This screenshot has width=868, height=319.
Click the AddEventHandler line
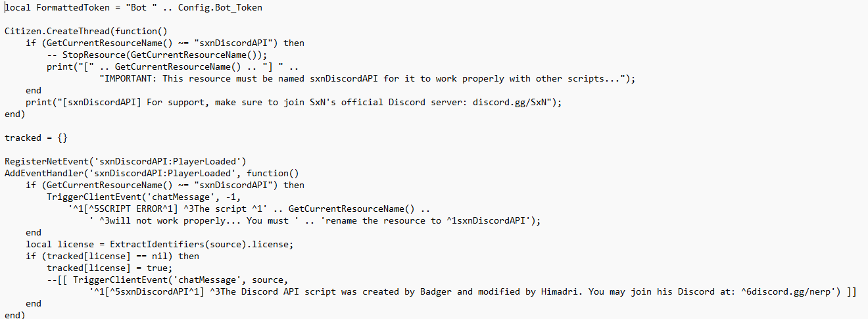pos(152,173)
